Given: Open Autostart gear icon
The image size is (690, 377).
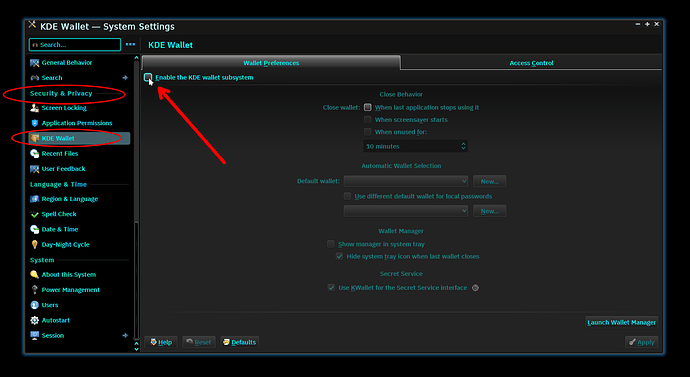Looking at the screenshot, I should (34, 320).
